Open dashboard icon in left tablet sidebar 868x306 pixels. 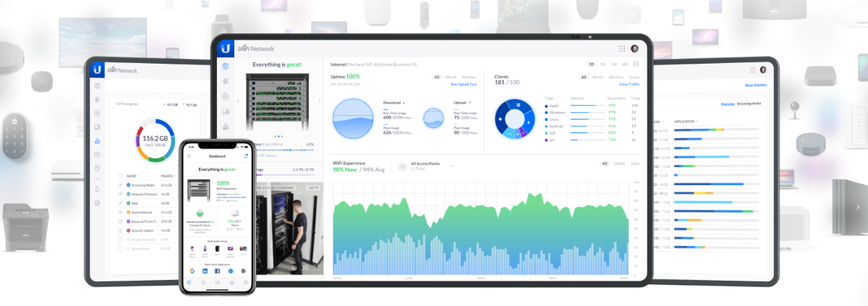(97, 85)
